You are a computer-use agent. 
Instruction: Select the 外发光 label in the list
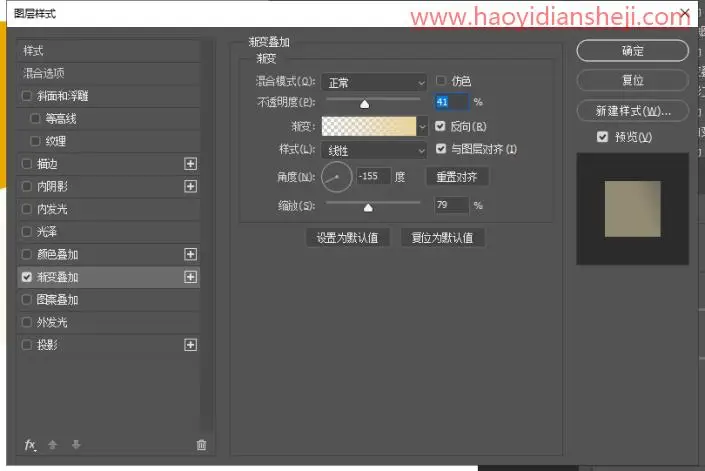point(52,322)
